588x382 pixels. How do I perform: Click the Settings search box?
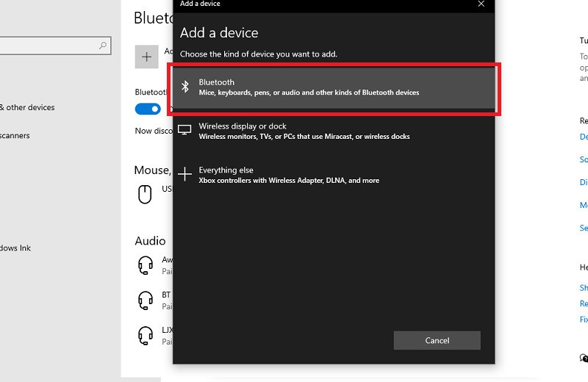pos(56,46)
